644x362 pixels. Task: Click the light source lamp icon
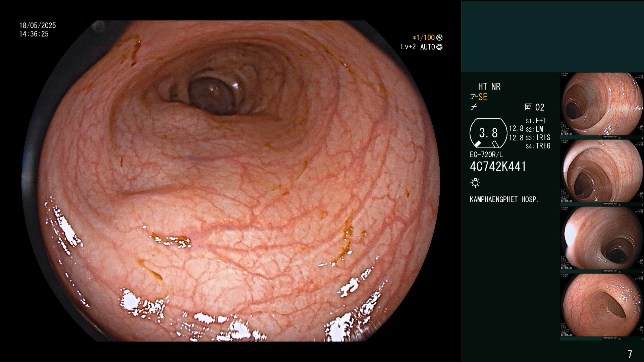click(x=475, y=183)
